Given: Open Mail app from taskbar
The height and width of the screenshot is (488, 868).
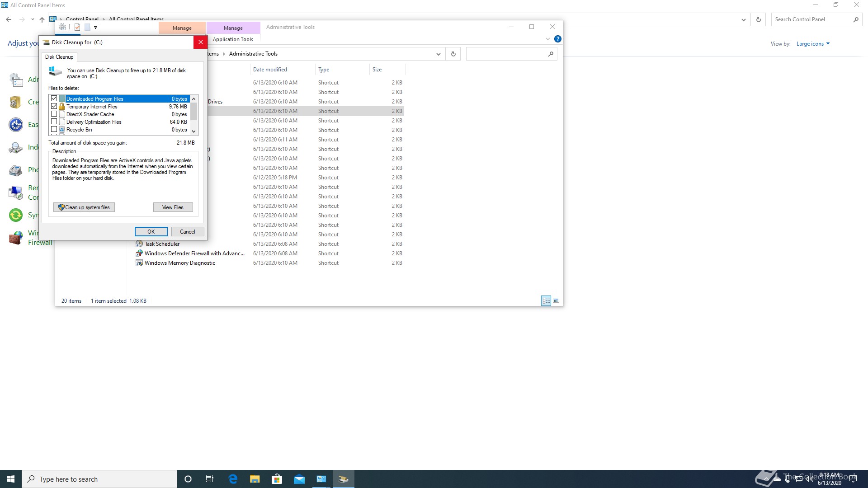Looking at the screenshot, I should click(x=299, y=479).
